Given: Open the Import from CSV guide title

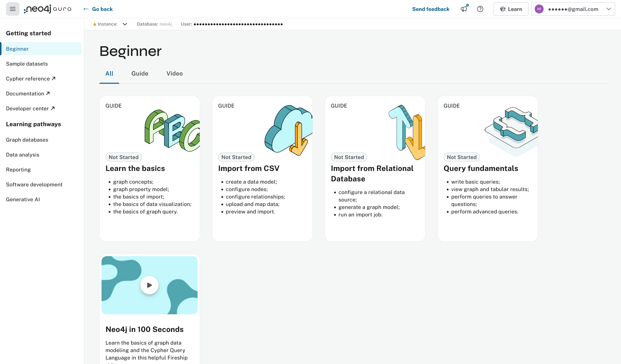Looking at the screenshot, I should click(x=249, y=168).
